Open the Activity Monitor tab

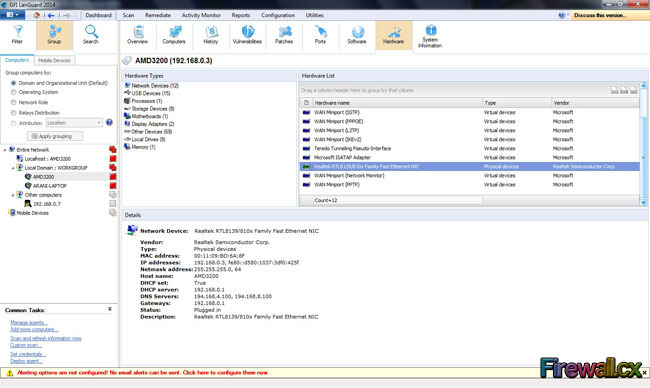pos(201,15)
